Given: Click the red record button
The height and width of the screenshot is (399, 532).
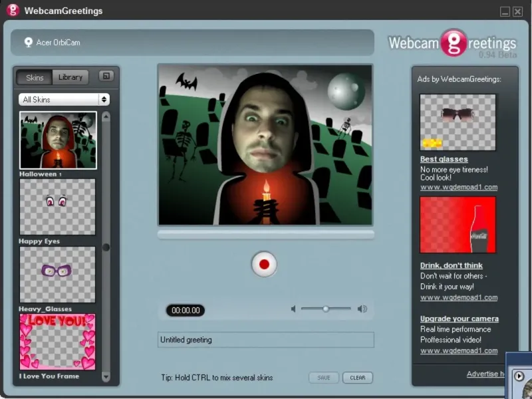Looking at the screenshot, I should (x=264, y=264).
